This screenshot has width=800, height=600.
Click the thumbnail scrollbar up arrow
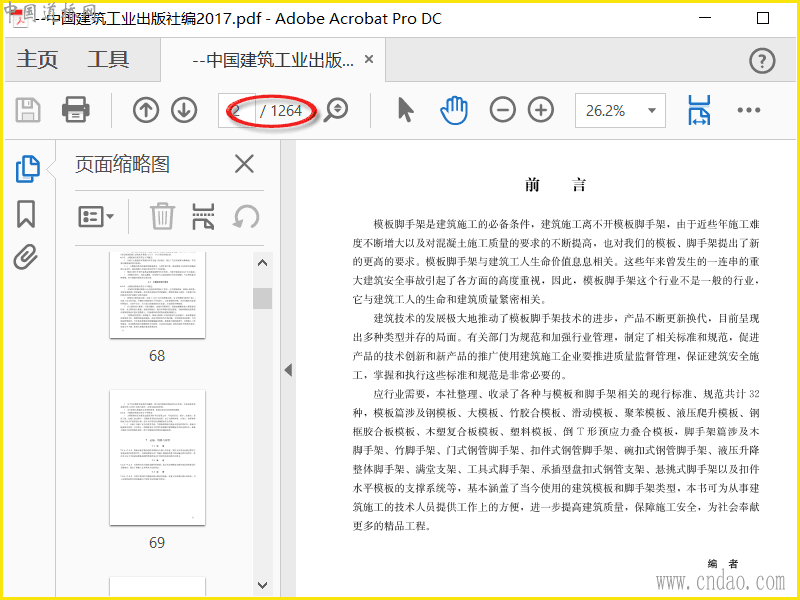coord(262,263)
